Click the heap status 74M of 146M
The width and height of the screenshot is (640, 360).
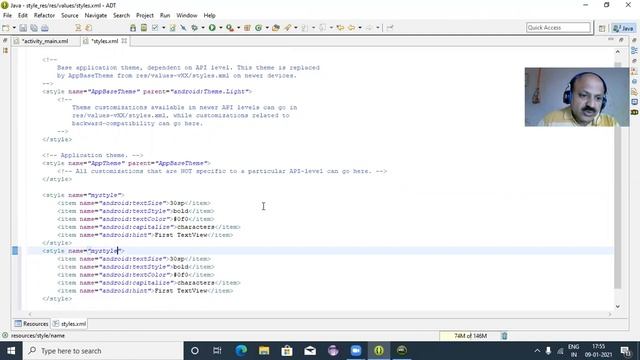(x=470, y=336)
